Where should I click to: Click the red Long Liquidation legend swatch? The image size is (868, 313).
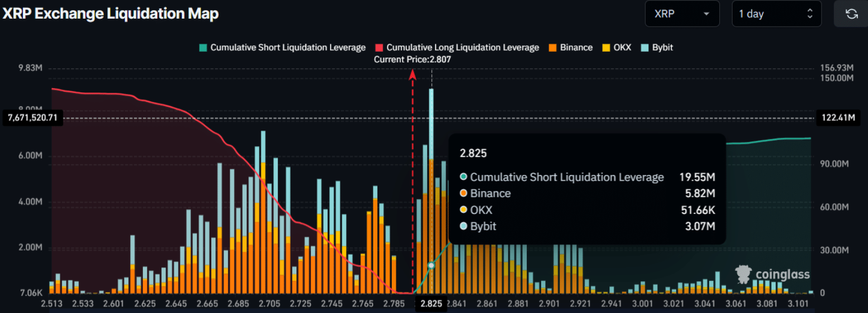click(379, 47)
